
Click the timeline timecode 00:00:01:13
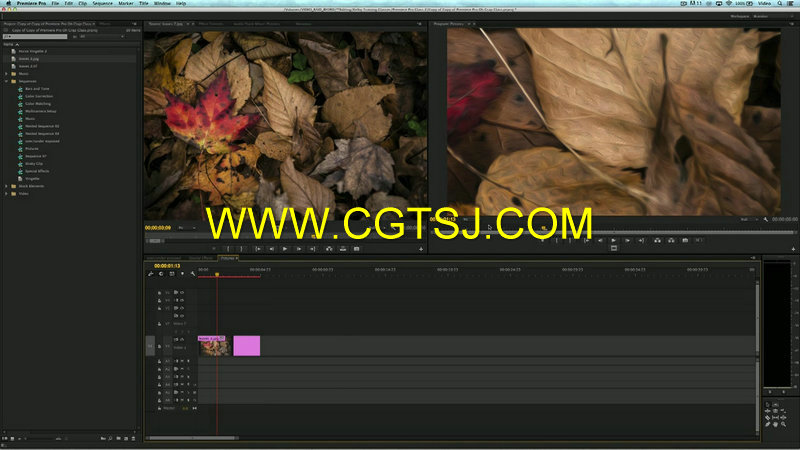point(167,266)
